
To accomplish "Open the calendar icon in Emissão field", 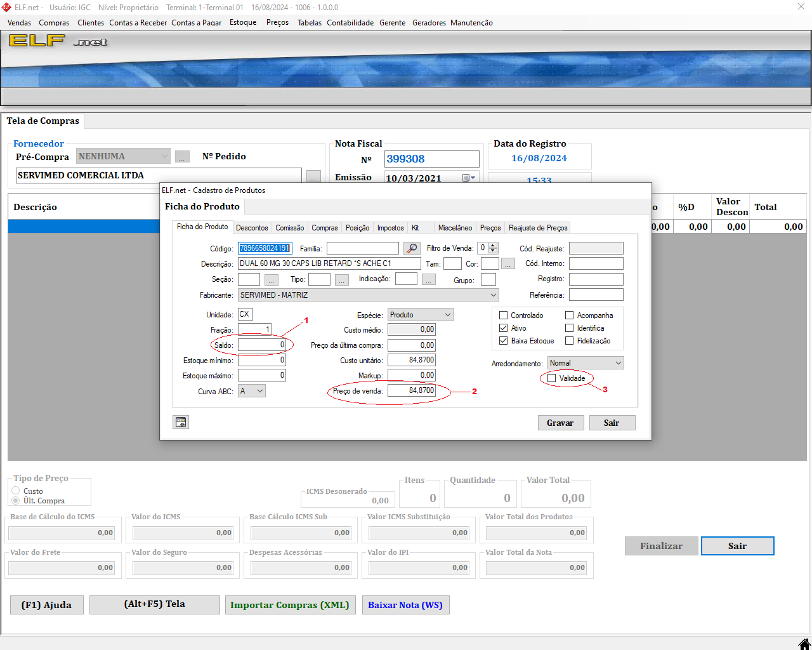I will pyautogui.click(x=466, y=178).
